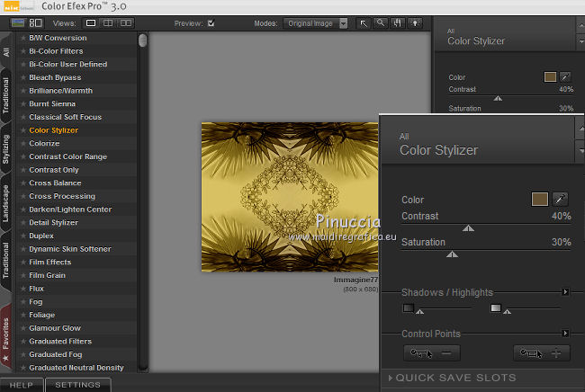Expand the Shadows / Highlights section arrow
This screenshot has width=585, height=392.
565,292
